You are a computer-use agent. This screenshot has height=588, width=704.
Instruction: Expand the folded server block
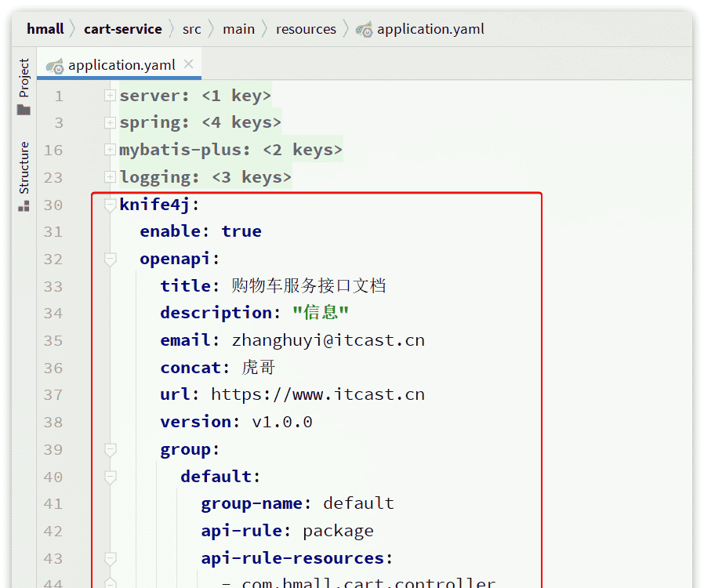click(x=111, y=96)
